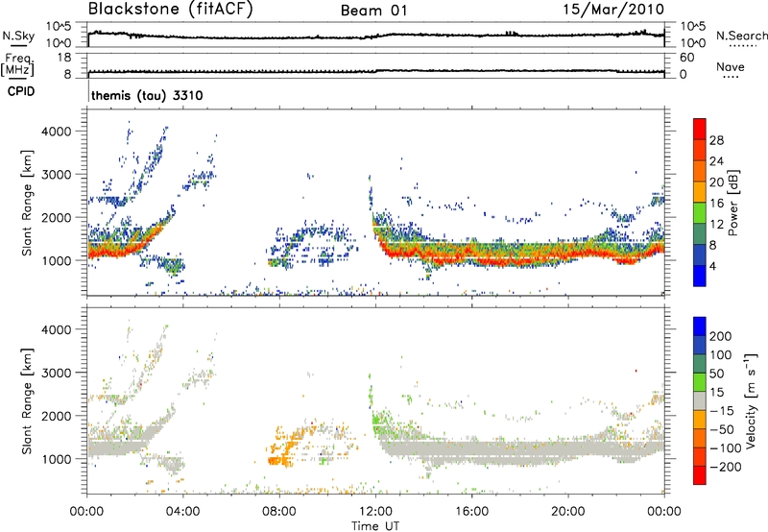This screenshot has width=768, height=532.
Task: Click the '2000' tick in the power panel
Action: 57,217
